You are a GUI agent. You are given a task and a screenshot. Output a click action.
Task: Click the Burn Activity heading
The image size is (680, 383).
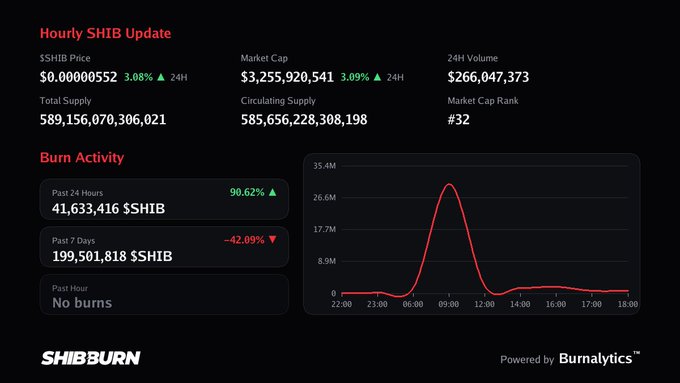click(82, 157)
